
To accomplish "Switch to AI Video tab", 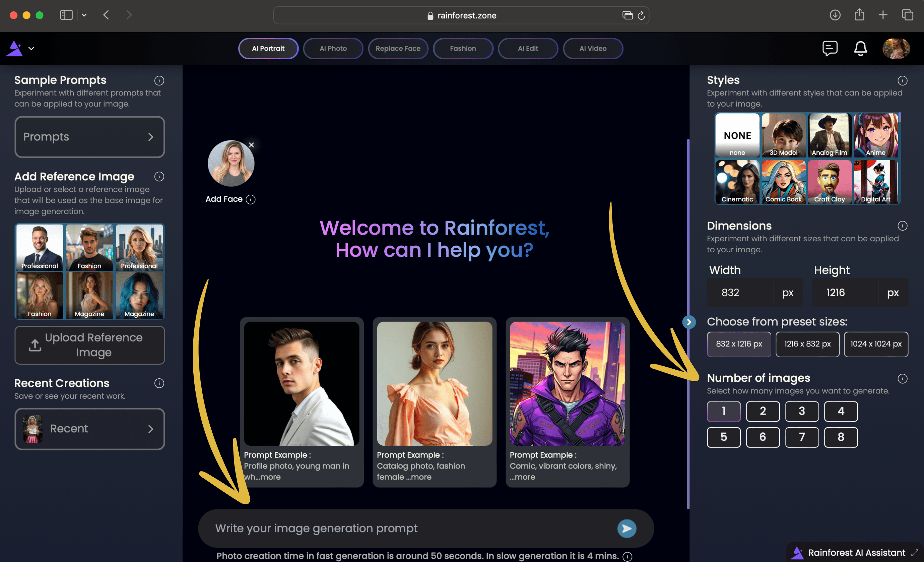I will tap(592, 48).
